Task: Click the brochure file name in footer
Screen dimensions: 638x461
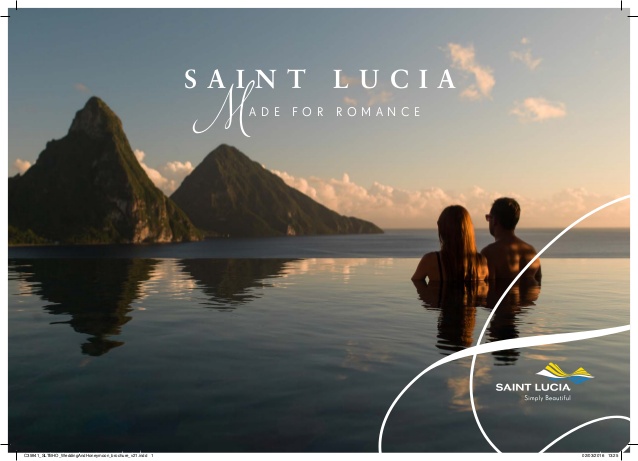Action: (x=89, y=456)
